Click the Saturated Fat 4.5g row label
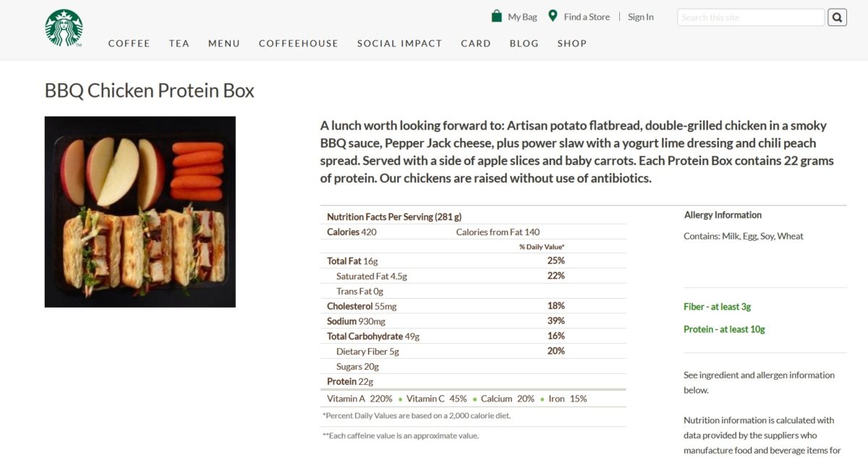 click(x=372, y=276)
